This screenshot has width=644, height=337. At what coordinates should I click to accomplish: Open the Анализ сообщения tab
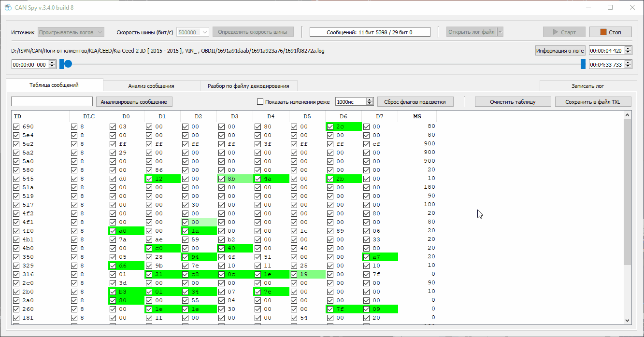click(x=151, y=86)
